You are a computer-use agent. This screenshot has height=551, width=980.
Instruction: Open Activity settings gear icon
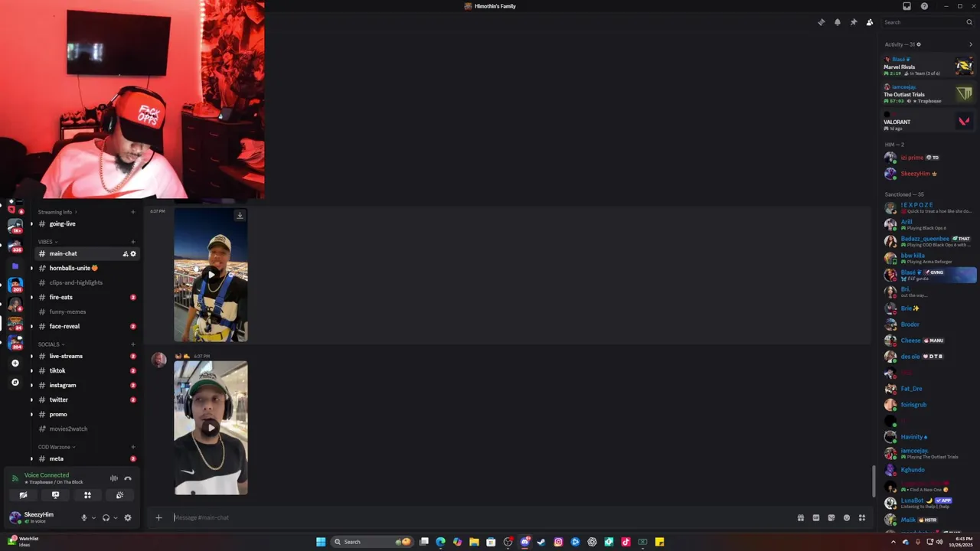[x=919, y=44]
